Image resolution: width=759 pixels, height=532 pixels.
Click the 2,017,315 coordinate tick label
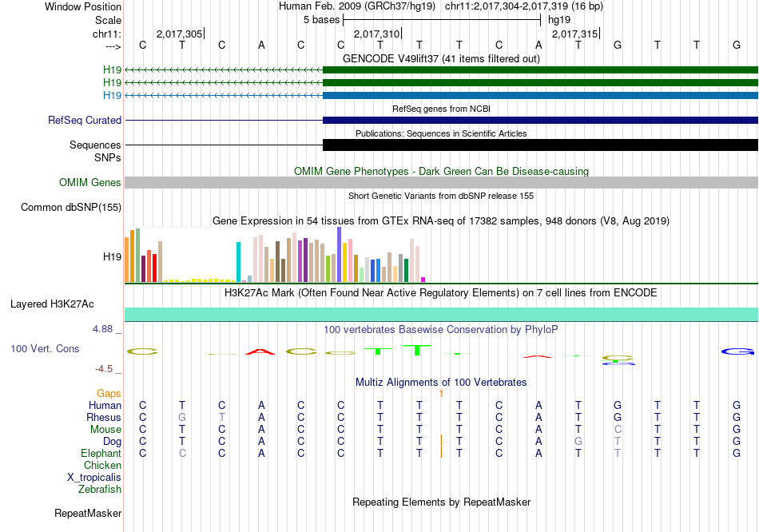(575, 34)
